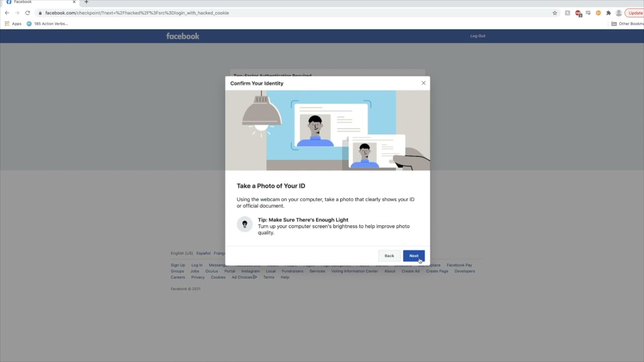Switch language to English (US)
Screen dimensions: 644x362
[x=182, y=253]
